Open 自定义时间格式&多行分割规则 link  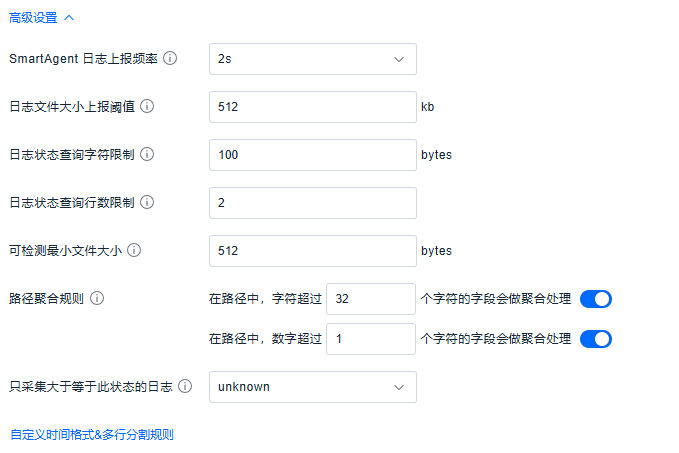pos(91,435)
